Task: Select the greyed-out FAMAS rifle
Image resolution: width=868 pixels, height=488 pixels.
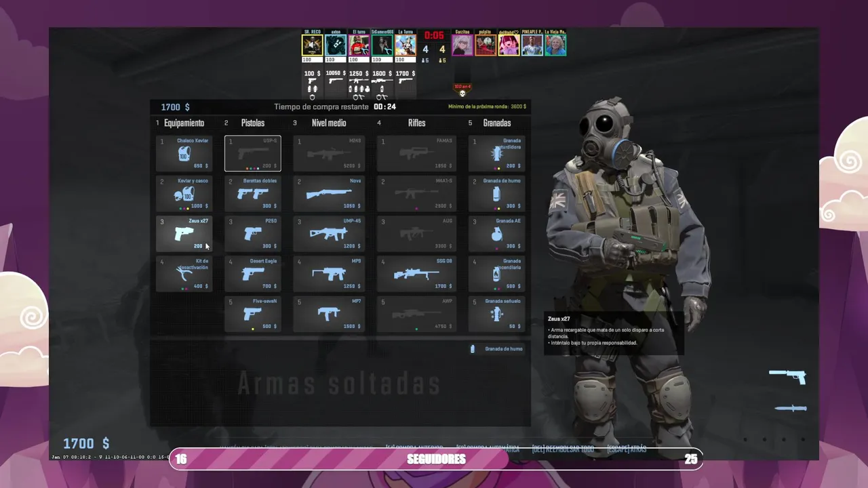Action: [x=416, y=153]
